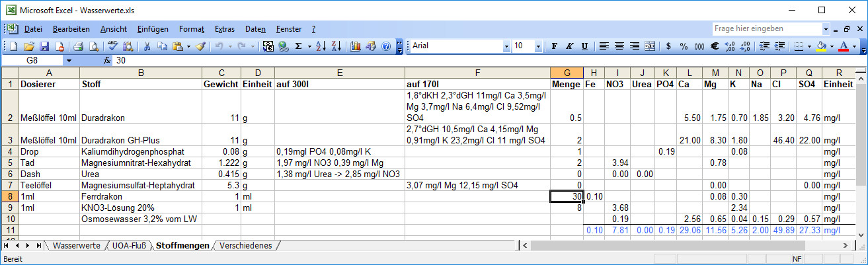
Task: Paste clipboard contents with Paste icon
Action: tap(177, 46)
